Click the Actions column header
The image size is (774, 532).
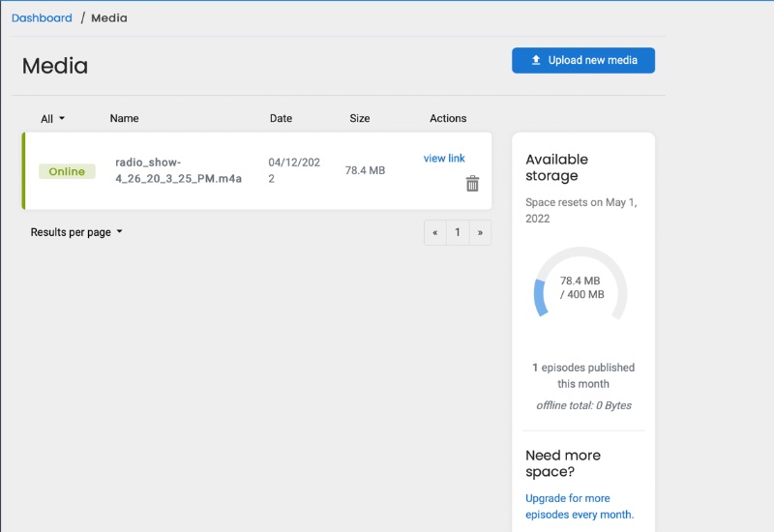pyautogui.click(x=448, y=118)
